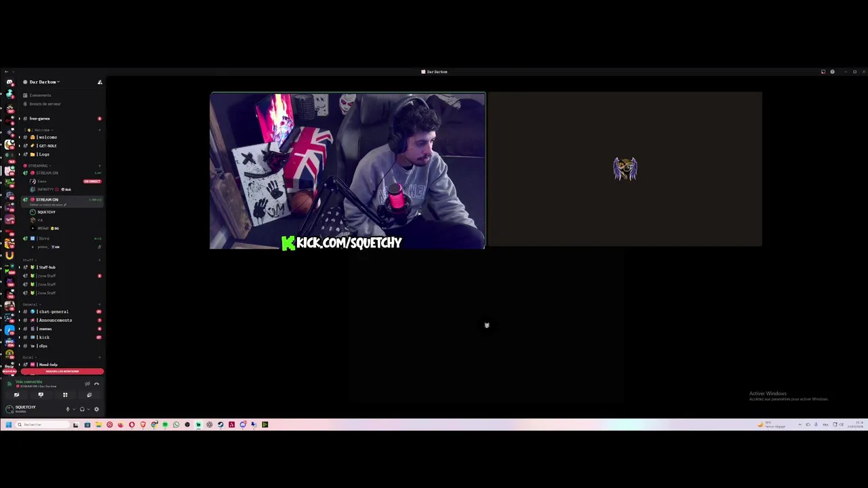Viewport: 868px width, 488px height.
Task: Open activities grid icon
Action: click(65, 394)
